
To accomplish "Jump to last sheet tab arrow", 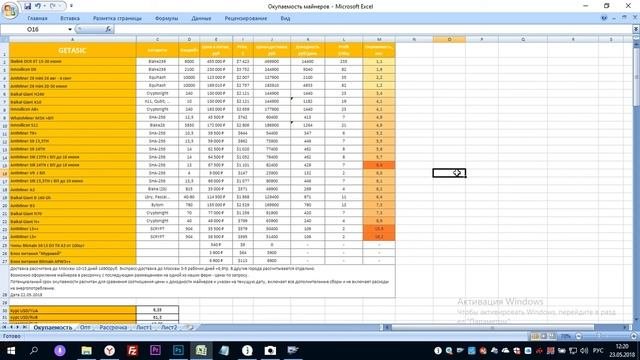I will pyautogui.click(x=24, y=327).
